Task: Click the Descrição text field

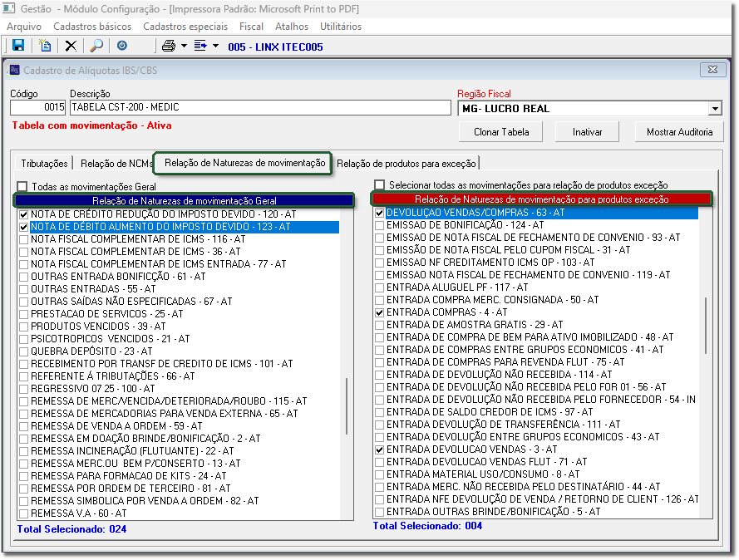Action: [x=259, y=107]
